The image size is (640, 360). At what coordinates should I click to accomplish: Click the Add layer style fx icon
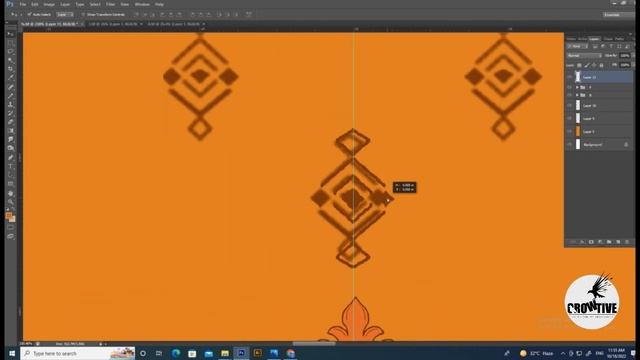(582, 242)
